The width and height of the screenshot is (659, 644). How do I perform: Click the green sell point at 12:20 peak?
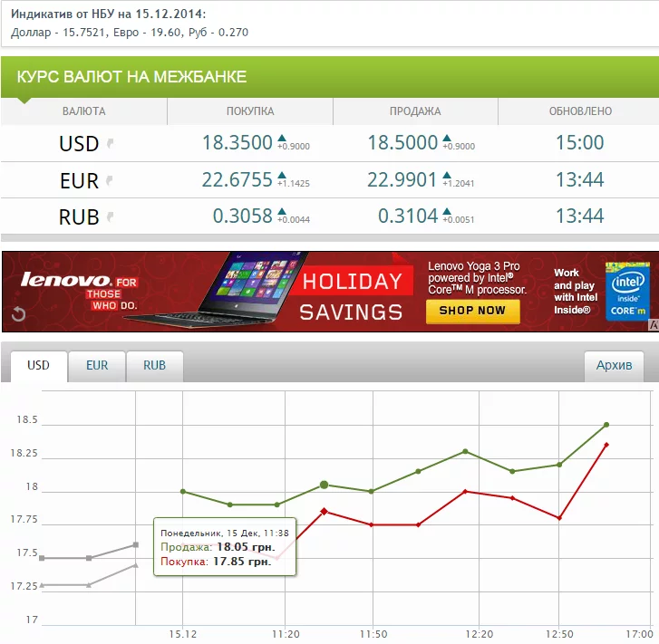465,452
